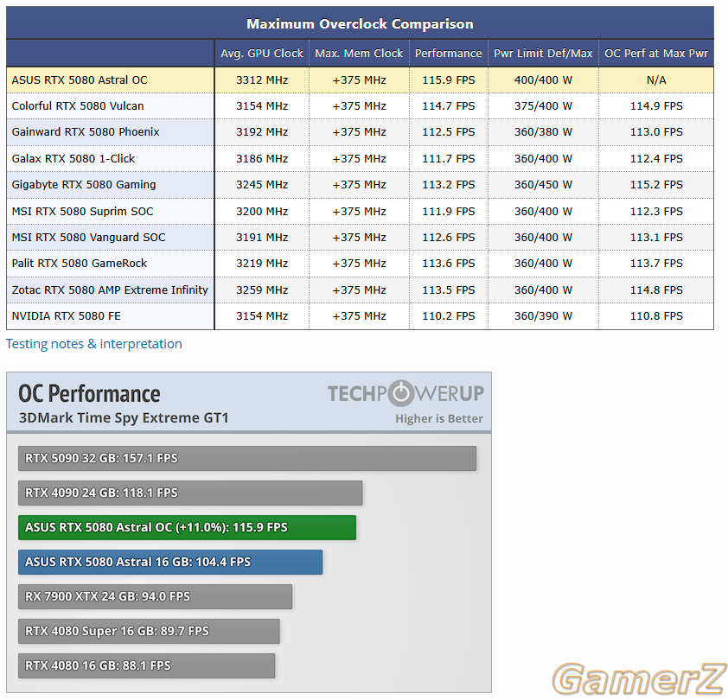728x700 pixels.
Task: Click the 3192 MHz GPU clock cell
Action: [262, 132]
